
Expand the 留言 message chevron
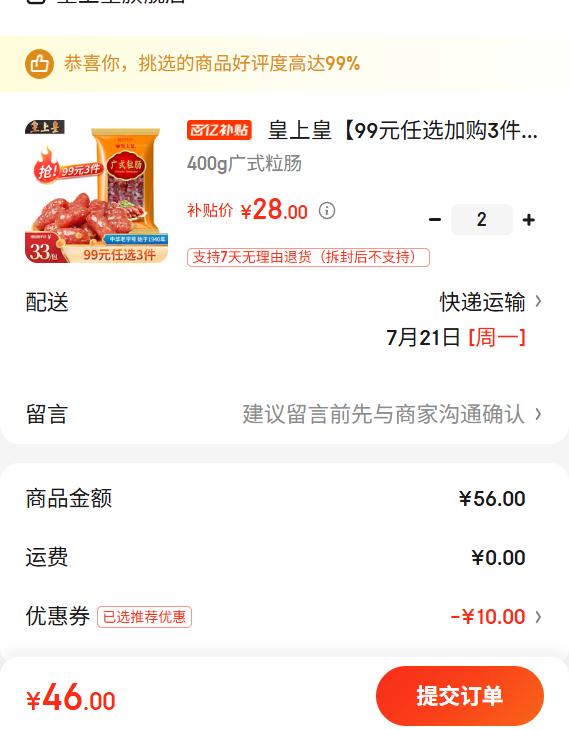538,414
